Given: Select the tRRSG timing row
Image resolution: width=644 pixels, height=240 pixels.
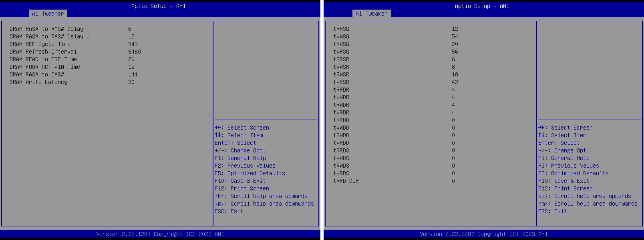Looking at the screenshot, I should (396, 29).
